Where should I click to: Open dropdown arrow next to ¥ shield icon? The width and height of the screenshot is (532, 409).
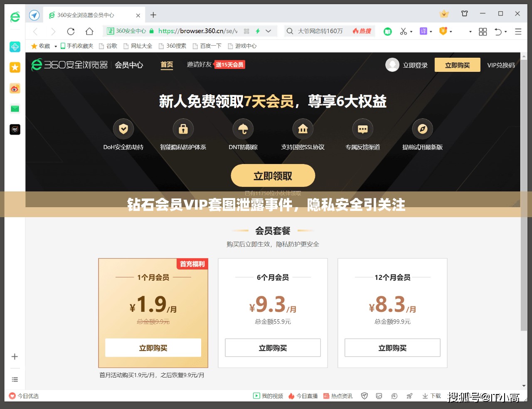451,32
